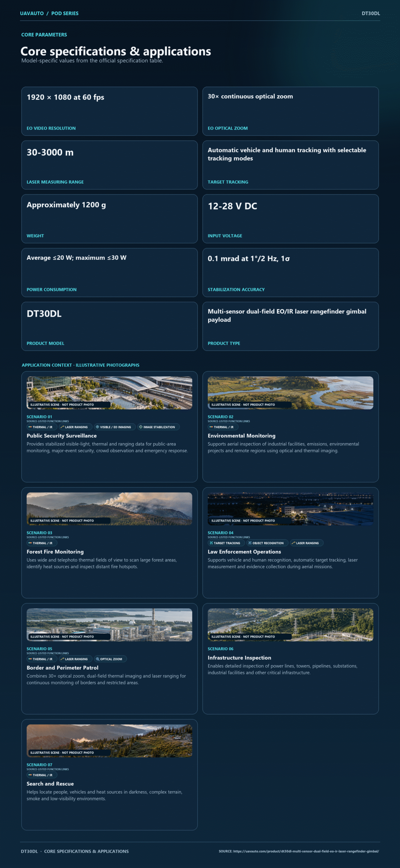
Task: Click the Thermal / IR icon under Scenario 03
Action: click(30, 543)
